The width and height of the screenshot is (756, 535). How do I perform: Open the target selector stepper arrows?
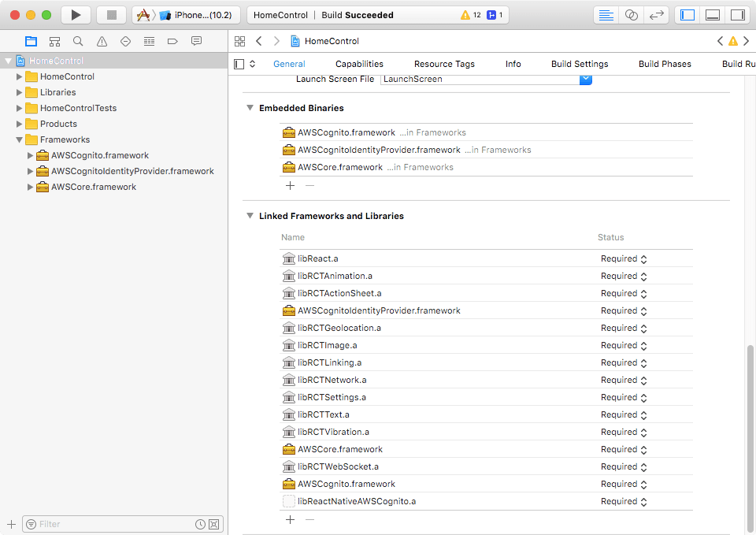[x=252, y=64]
